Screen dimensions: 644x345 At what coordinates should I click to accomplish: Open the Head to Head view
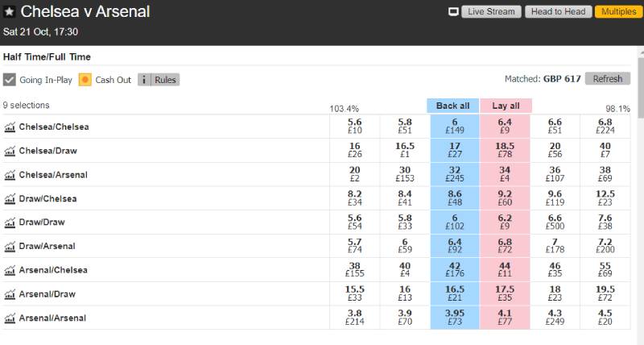click(x=557, y=12)
